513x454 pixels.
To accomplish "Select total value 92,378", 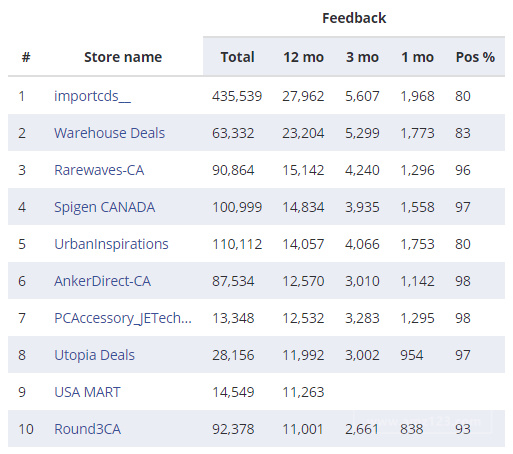I will coord(233,429).
